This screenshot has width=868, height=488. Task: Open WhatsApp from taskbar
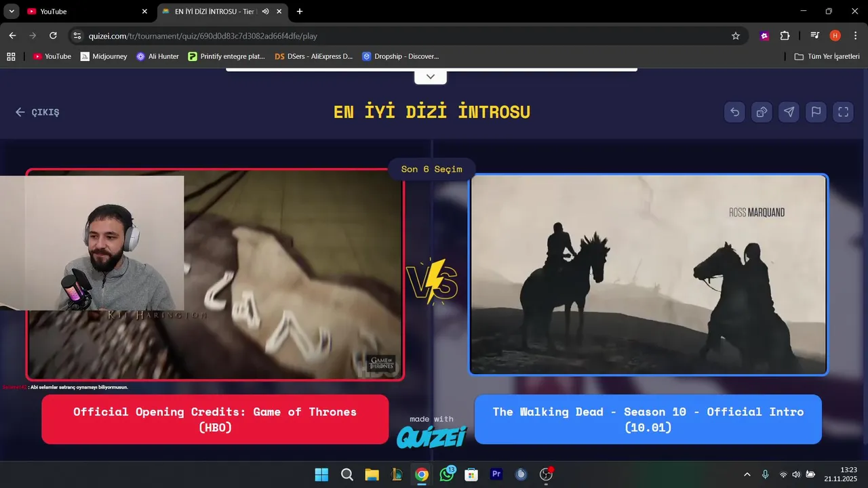tap(447, 474)
